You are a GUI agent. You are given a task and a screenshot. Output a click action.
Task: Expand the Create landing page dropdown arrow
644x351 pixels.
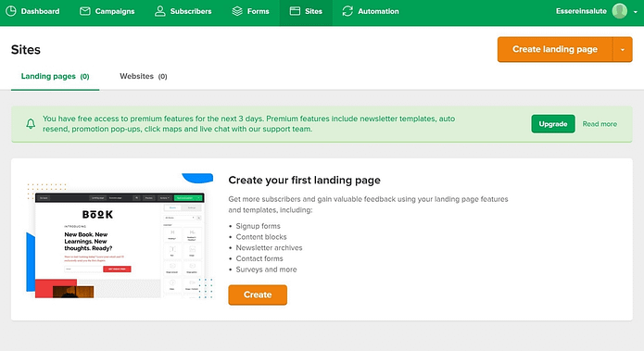[x=623, y=50]
